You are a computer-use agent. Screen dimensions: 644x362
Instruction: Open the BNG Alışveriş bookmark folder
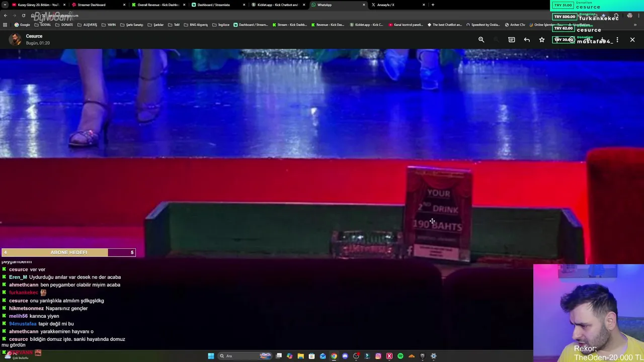196,25
